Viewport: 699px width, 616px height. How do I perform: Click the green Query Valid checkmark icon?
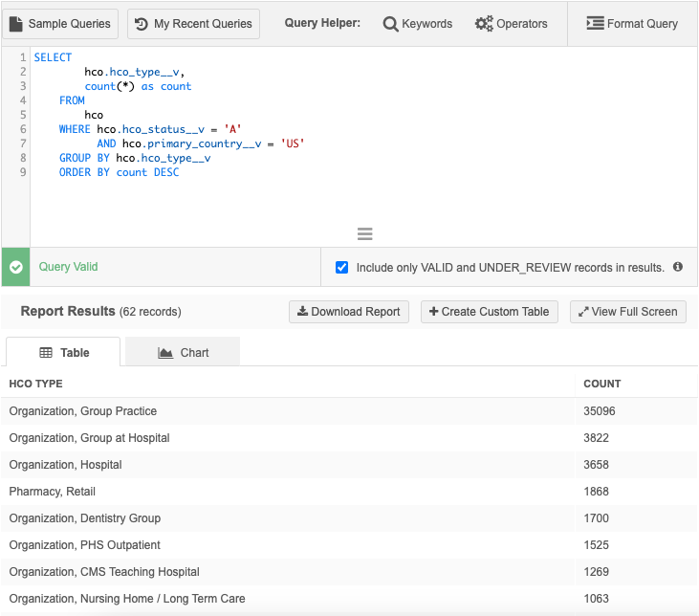[16, 268]
